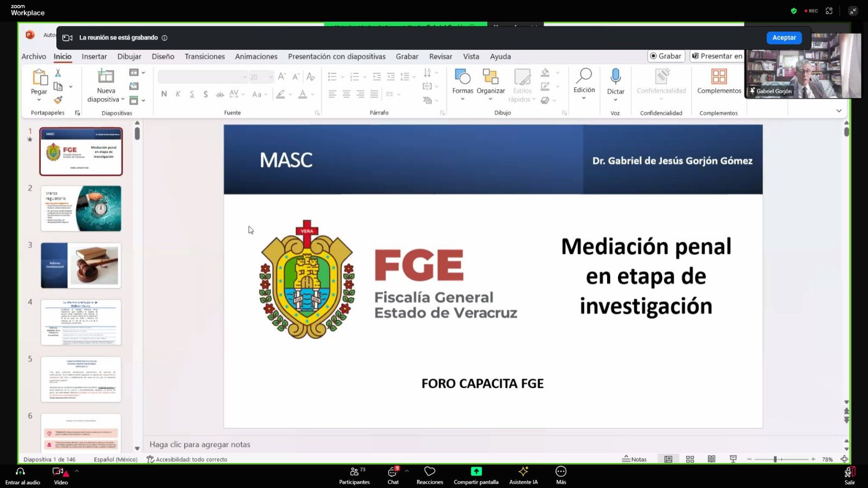868x488 pixels.
Task: Adjust the zoom level slider
Action: 775,459
